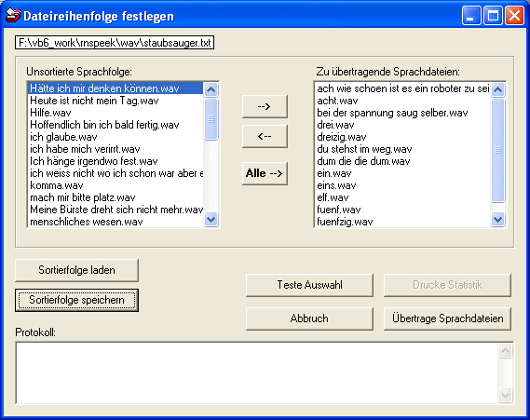Click down arrow of transfer list scrollbar
The width and height of the screenshot is (530, 420).
498,220
